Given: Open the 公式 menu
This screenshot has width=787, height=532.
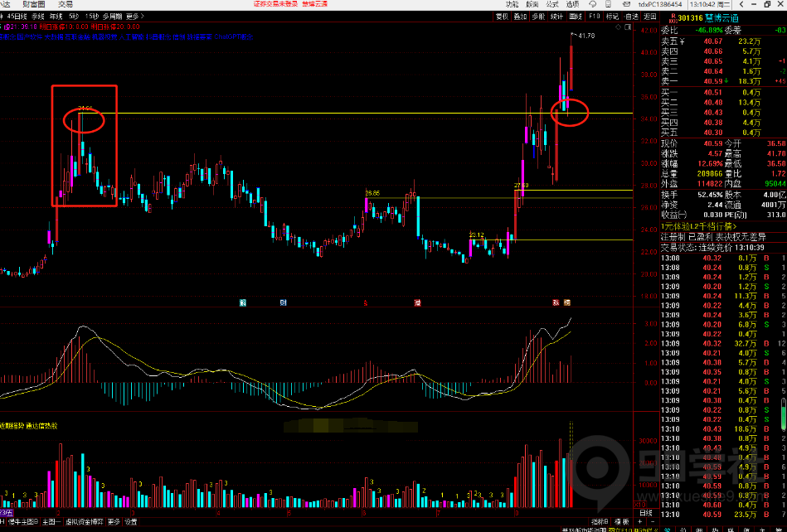Looking at the screenshot, I should (x=553, y=4).
